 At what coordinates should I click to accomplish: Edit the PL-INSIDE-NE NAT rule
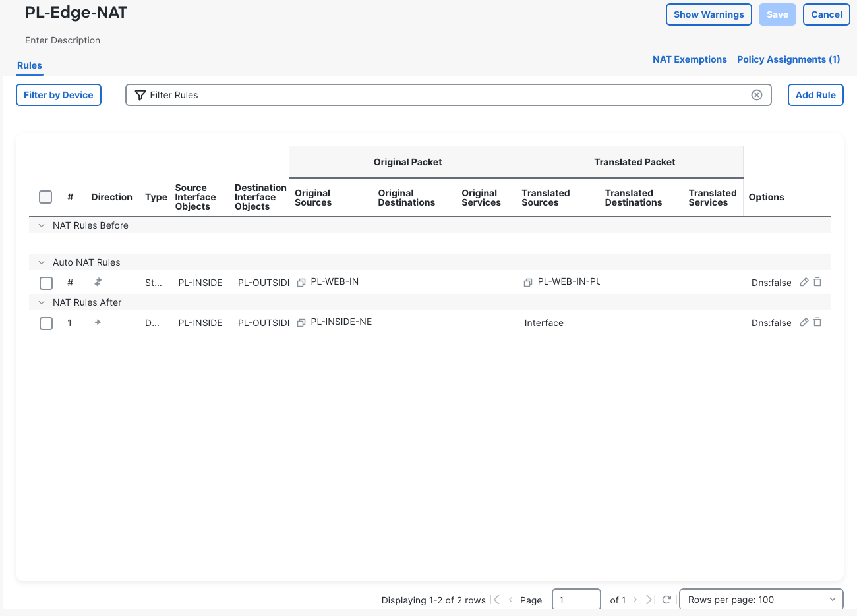pyautogui.click(x=804, y=322)
